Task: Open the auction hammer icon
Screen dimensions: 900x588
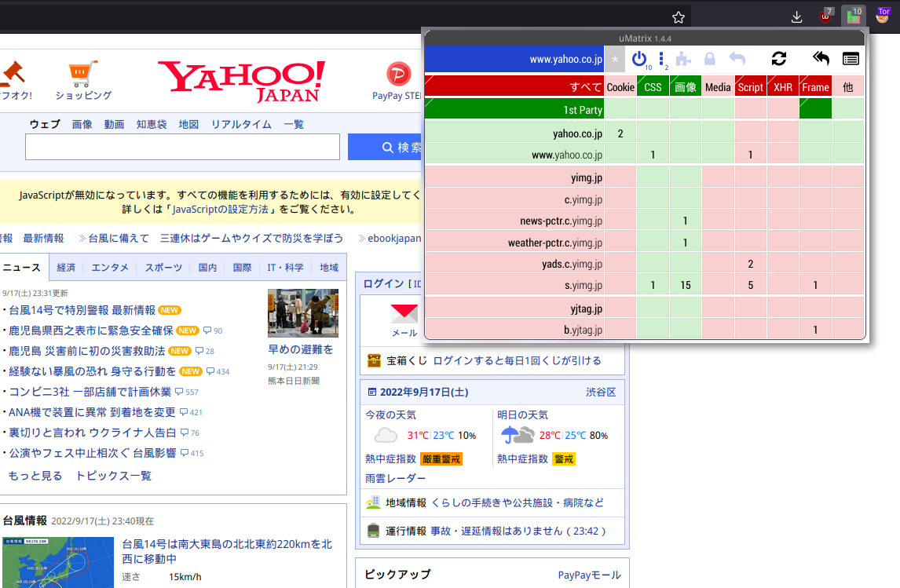Action: pyautogui.click(x=13, y=74)
